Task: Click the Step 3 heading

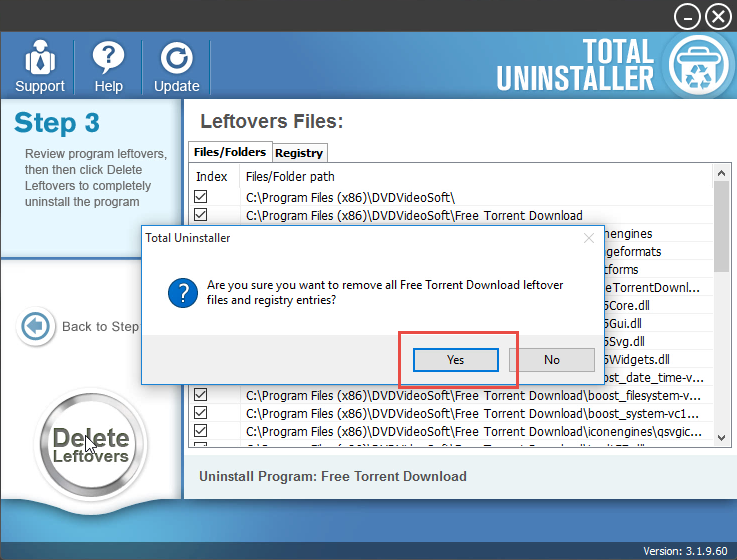Action: [x=57, y=123]
